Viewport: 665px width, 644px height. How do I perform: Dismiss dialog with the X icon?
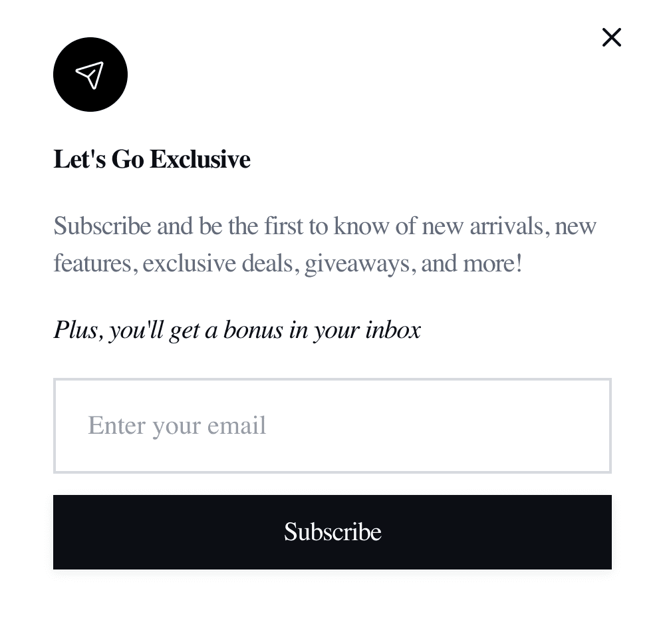(611, 37)
